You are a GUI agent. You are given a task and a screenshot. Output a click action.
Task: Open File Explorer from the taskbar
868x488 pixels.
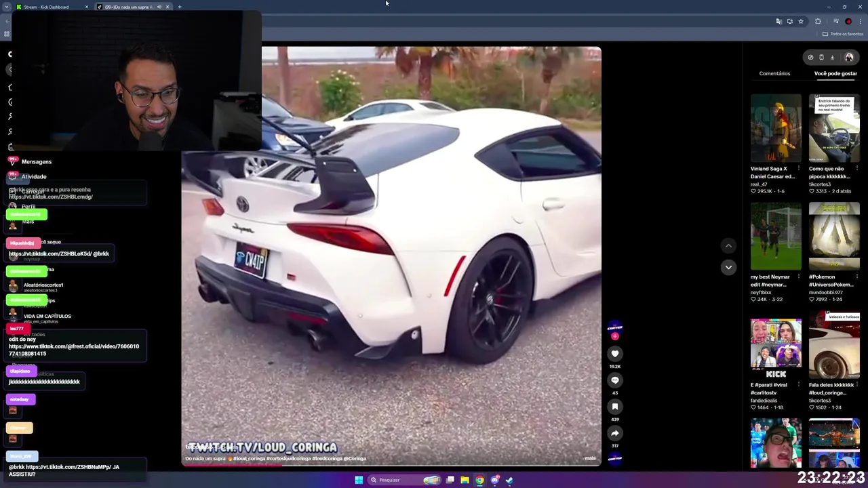(465, 480)
